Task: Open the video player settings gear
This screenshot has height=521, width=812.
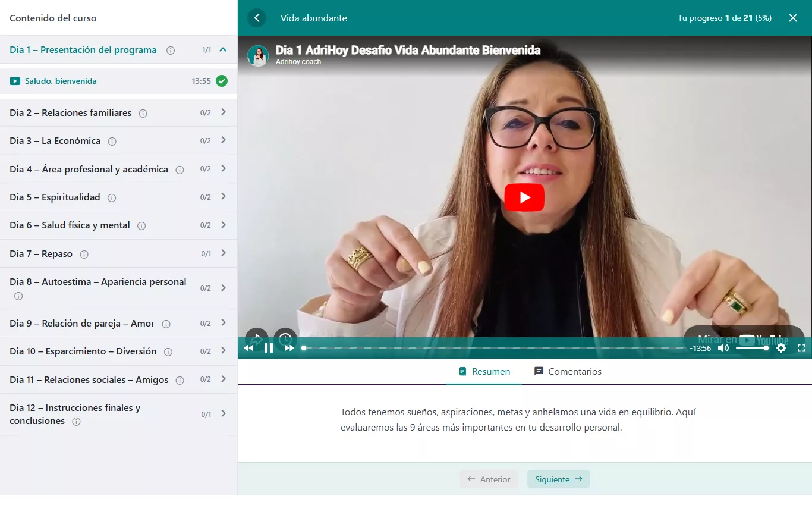Action: point(781,348)
